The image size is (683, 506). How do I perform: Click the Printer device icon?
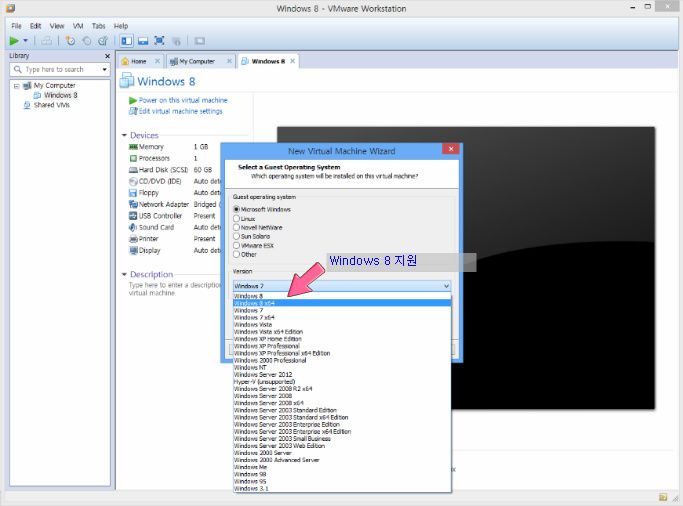pos(133,239)
